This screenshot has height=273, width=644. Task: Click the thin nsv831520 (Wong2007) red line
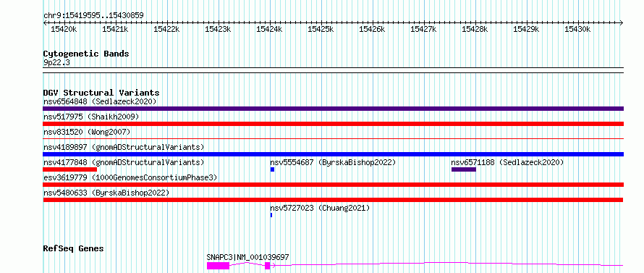(x=333, y=139)
